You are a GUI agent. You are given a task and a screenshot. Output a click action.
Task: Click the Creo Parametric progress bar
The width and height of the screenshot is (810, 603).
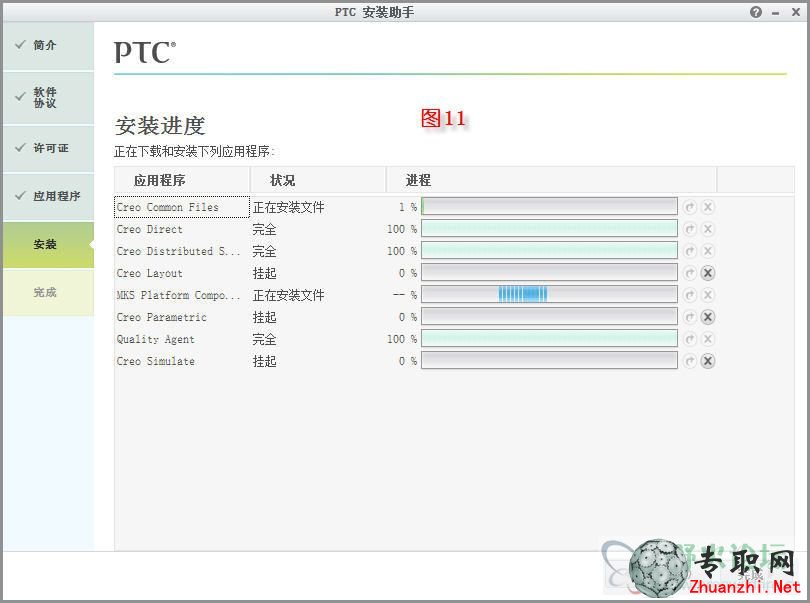[549, 316]
